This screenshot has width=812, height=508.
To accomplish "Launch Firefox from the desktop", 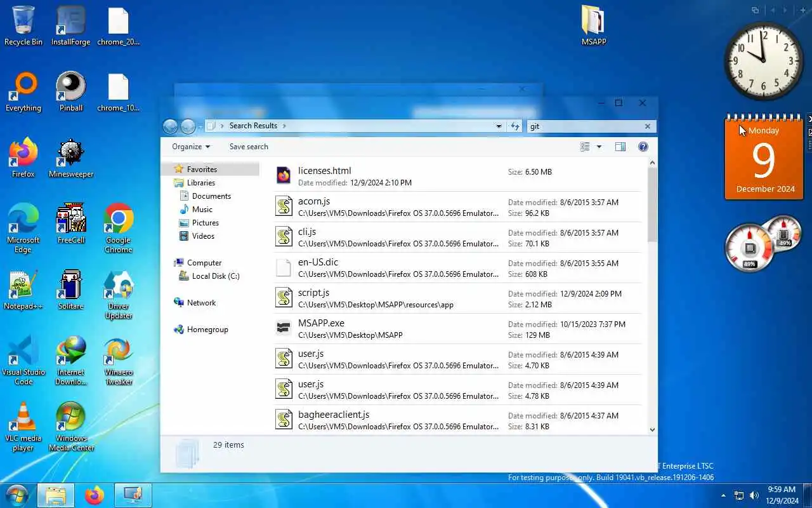I will pos(23,159).
